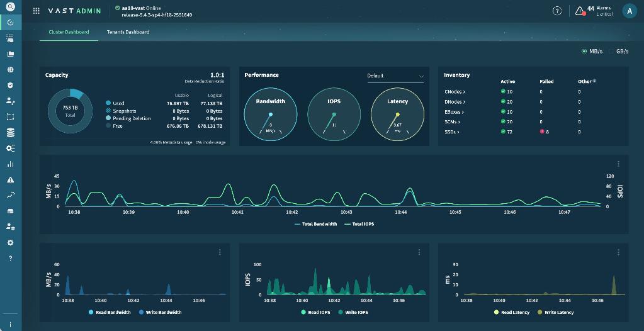Open the user with gear sidebar icon
Image resolution: width=644 pixels, height=331 pixels.
(x=11, y=227)
